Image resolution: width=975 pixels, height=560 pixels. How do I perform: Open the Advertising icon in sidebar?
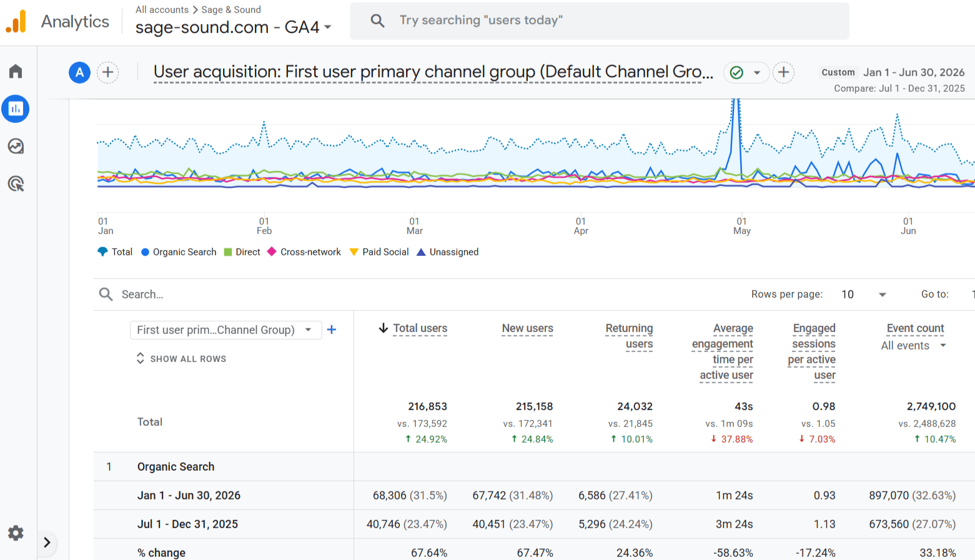click(16, 184)
